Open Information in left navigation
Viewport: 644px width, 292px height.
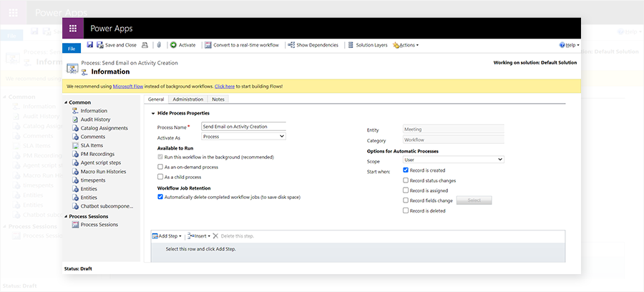(94, 111)
